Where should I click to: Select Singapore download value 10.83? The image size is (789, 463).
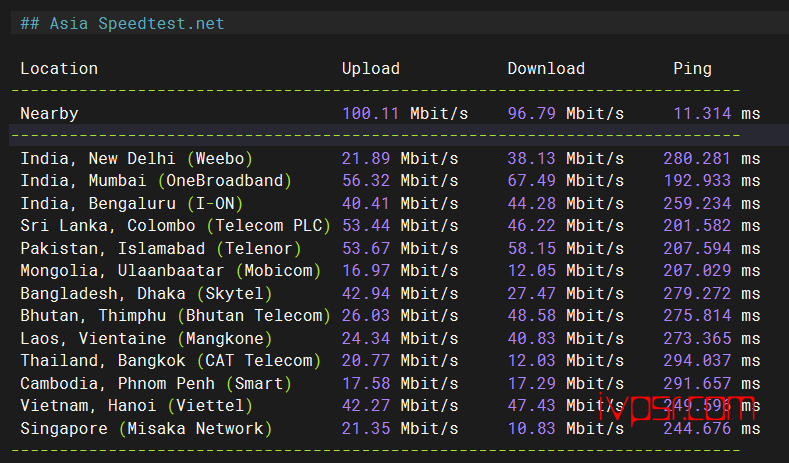coord(531,429)
